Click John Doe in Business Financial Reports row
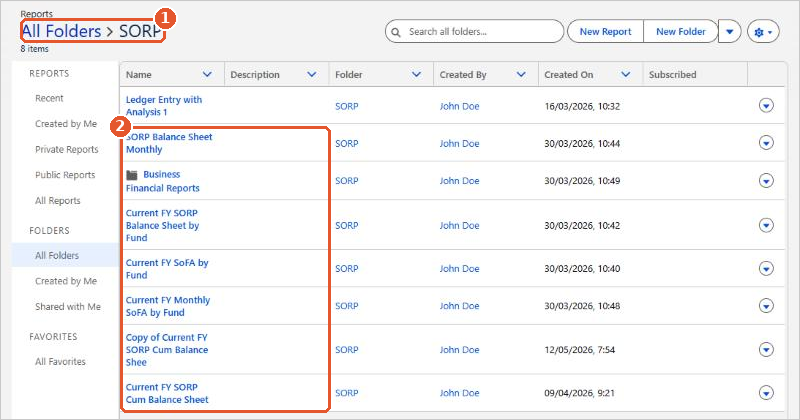Viewport: 800px width, 420px height. [459, 181]
